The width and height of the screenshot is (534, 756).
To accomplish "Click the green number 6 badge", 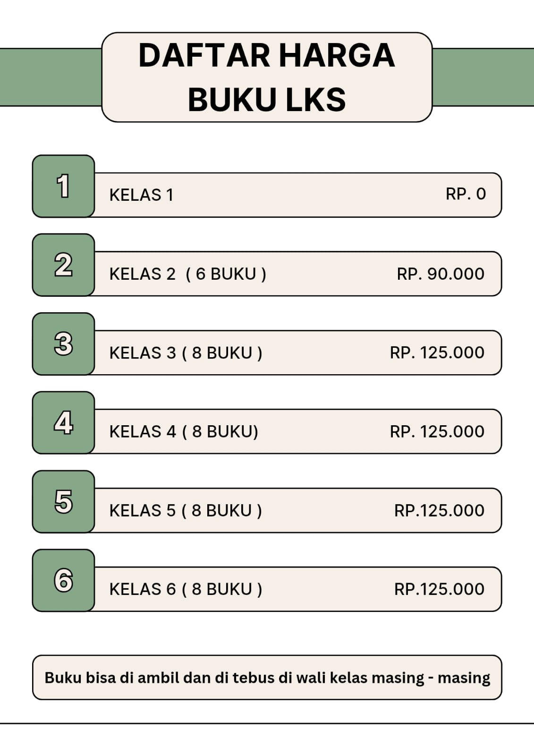I will pos(63,581).
